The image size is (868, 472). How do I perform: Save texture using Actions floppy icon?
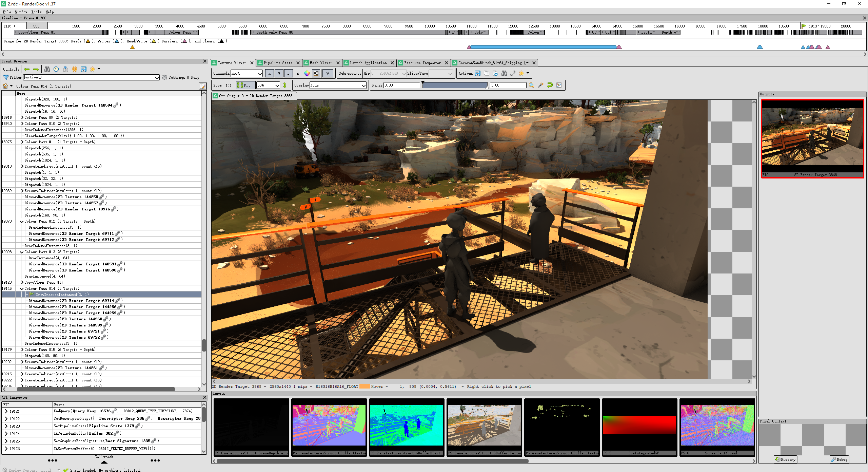click(478, 73)
